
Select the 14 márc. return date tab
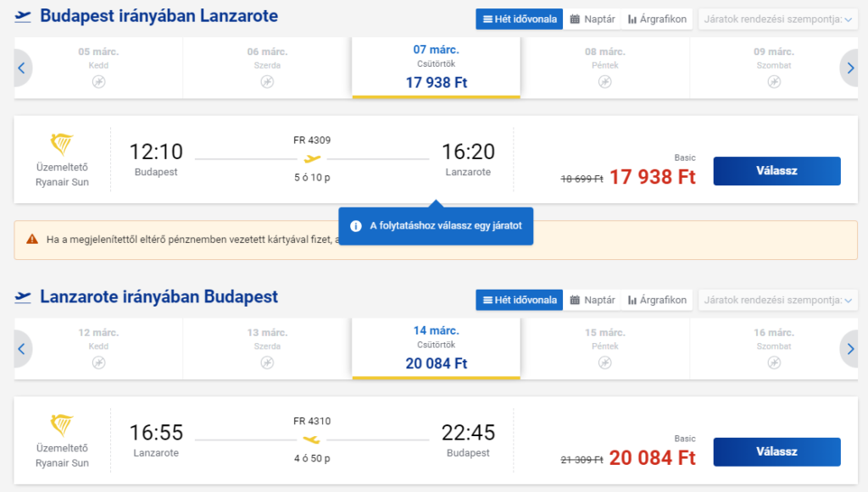[436, 348]
